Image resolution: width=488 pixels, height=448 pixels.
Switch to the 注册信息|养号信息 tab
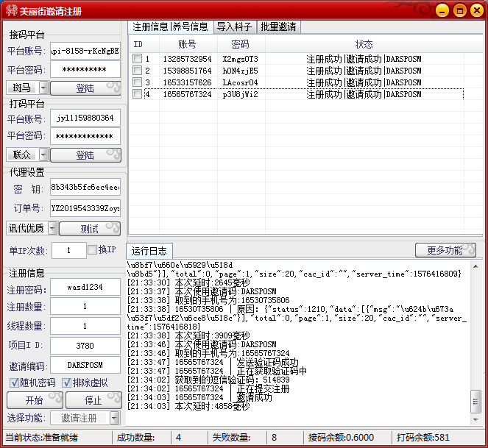170,26
